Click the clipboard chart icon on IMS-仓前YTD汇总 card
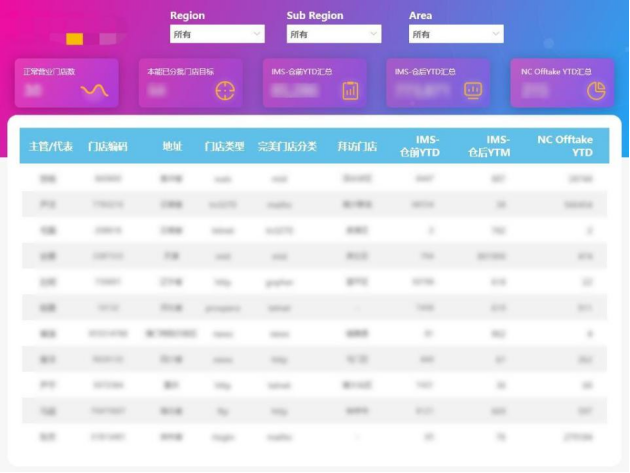 pyautogui.click(x=350, y=91)
